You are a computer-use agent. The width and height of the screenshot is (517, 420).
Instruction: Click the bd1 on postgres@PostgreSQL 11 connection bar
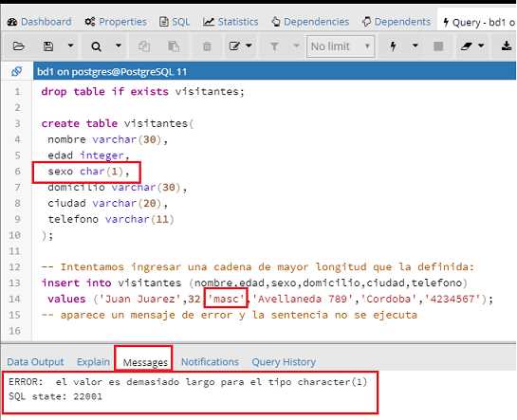pos(274,71)
